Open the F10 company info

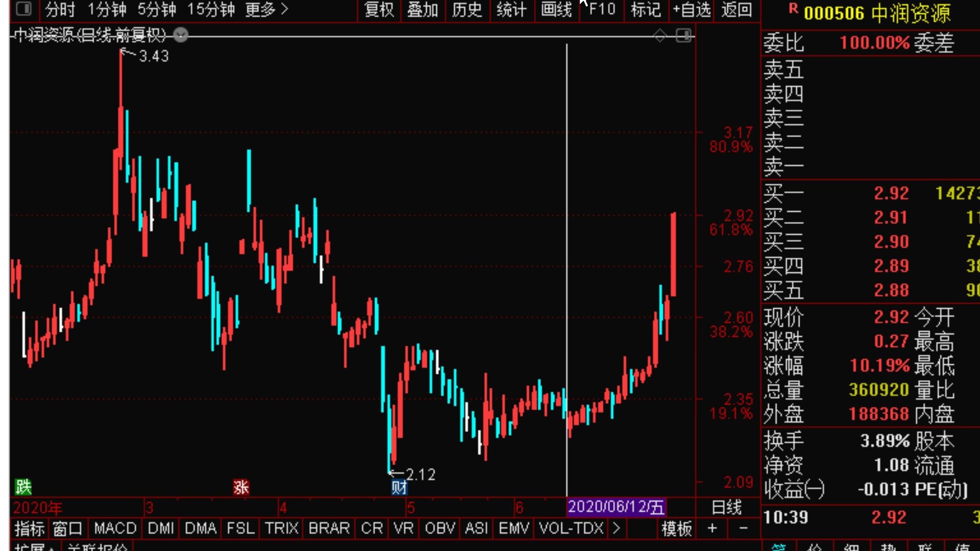[602, 9]
